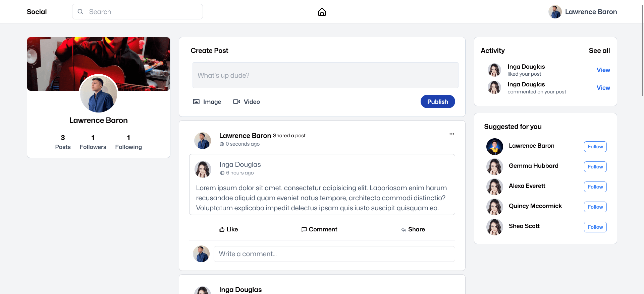Open Inga Douglas name on the next post
Image resolution: width=644 pixels, height=294 pixels.
pyautogui.click(x=240, y=290)
